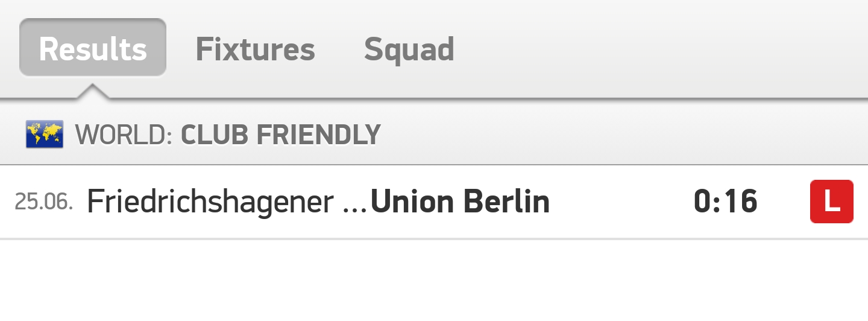Open the Results tab
This screenshot has width=868, height=321.
(x=93, y=48)
